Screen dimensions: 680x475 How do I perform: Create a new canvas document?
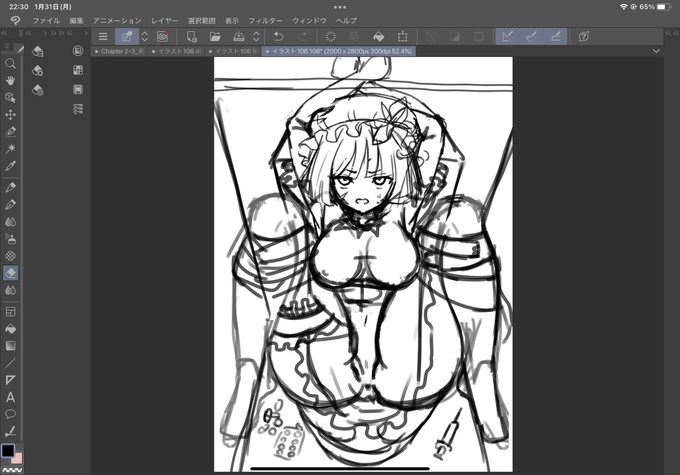[x=191, y=36]
